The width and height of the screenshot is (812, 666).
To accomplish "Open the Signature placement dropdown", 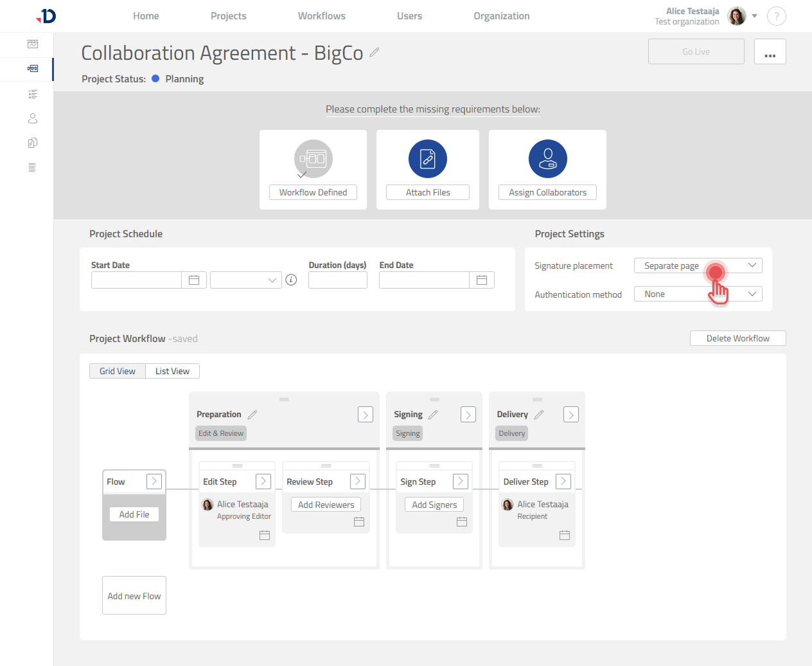I will 698,265.
